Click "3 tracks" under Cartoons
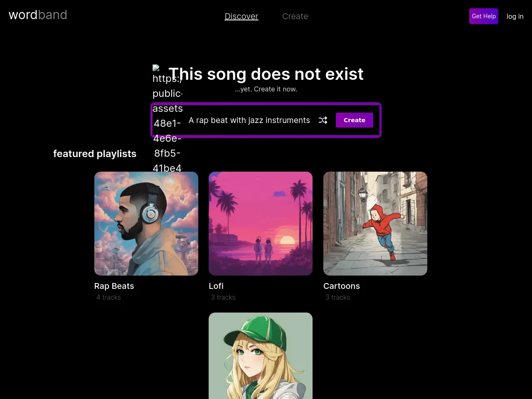The width and height of the screenshot is (532, 399). pos(337,297)
